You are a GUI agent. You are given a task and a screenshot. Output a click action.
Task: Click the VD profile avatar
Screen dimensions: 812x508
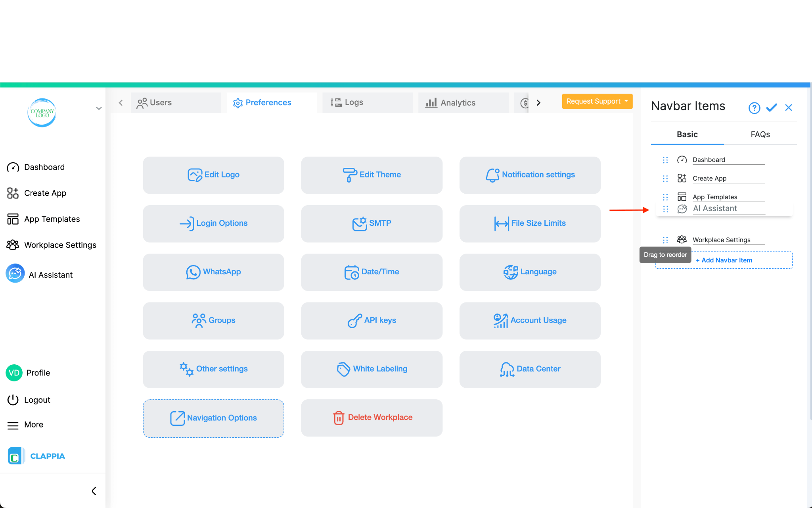tap(14, 373)
